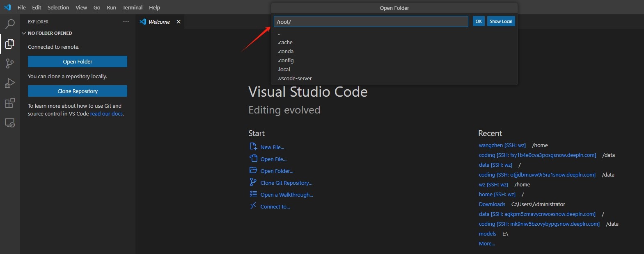Open the Edit menu
Viewport: 644px width, 254px height.
pos(37,7)
